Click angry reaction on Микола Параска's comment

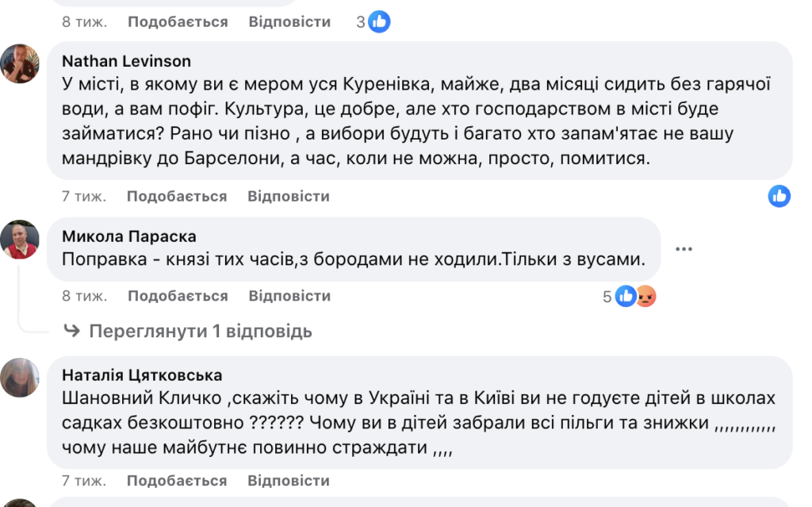pos(645,297)
